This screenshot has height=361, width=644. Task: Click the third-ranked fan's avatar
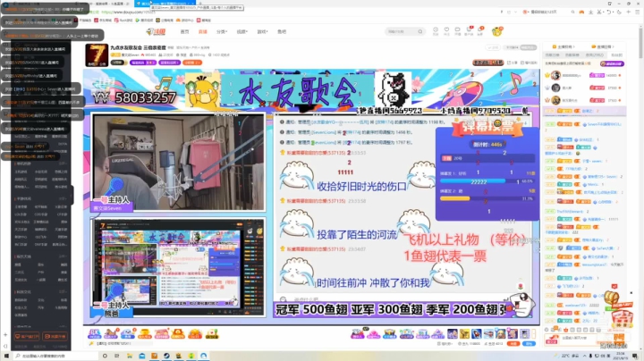click(x=555, y=100)
